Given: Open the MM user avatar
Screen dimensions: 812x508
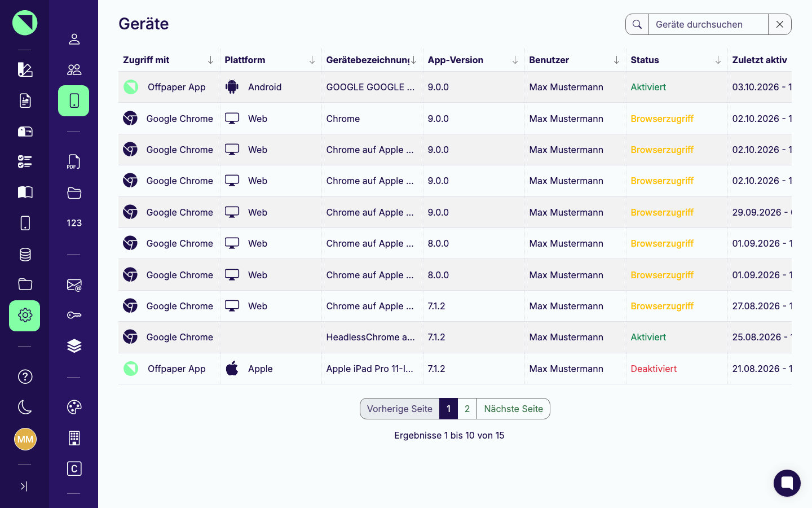Looking at the screenshot, I should click(25, 439).
